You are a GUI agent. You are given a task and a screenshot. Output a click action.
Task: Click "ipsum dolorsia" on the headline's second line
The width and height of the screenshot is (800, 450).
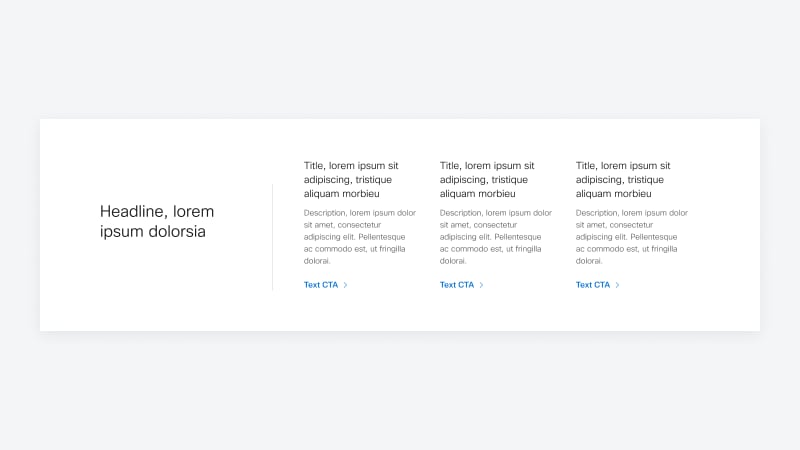click(x=153, y=232)
